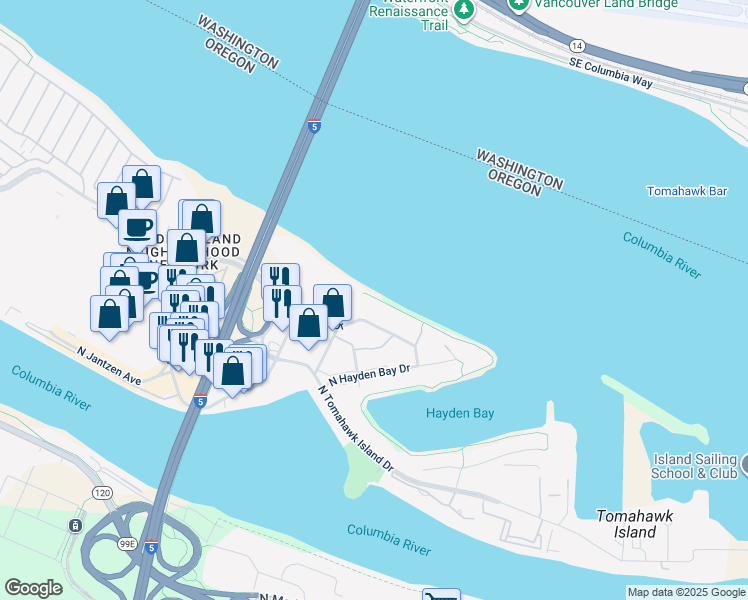Open the Island Sailing School & Club label

694,466
